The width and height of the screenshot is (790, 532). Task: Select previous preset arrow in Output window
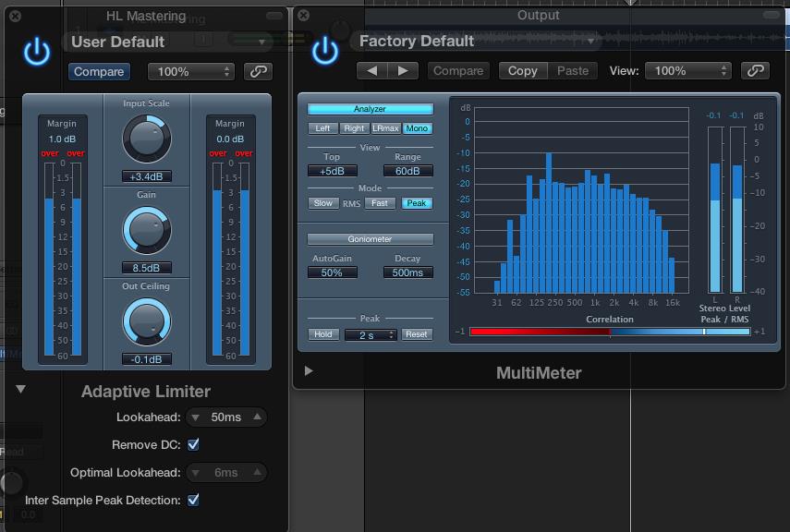point(371,70)
